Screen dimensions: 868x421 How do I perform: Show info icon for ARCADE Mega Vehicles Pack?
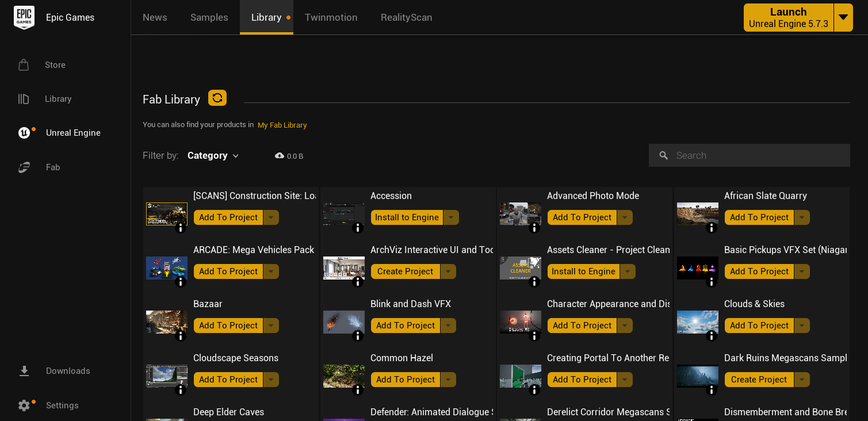[x=181, y=282]
